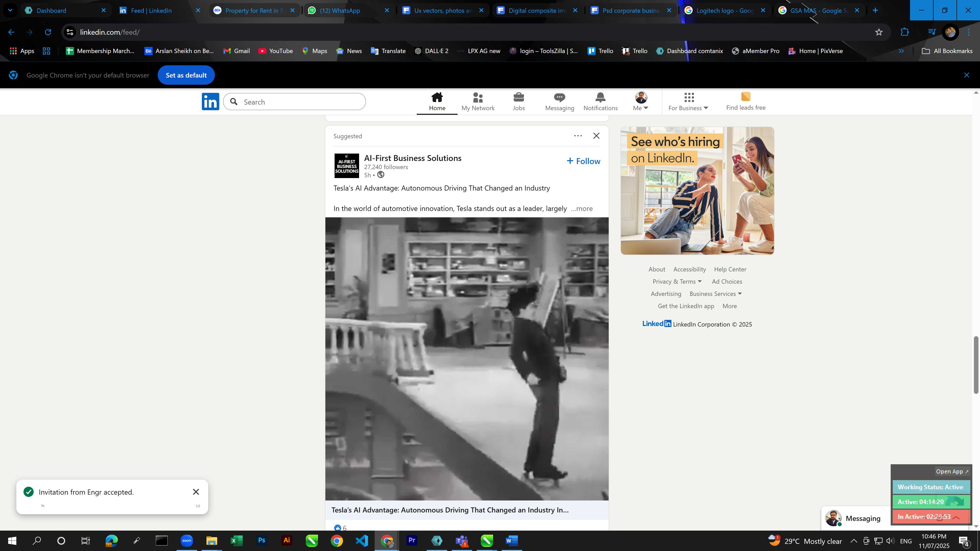This screenshot has width=980, height=551.
Task: Open Photoshop from the taskbar
Action: pos(261,540)
